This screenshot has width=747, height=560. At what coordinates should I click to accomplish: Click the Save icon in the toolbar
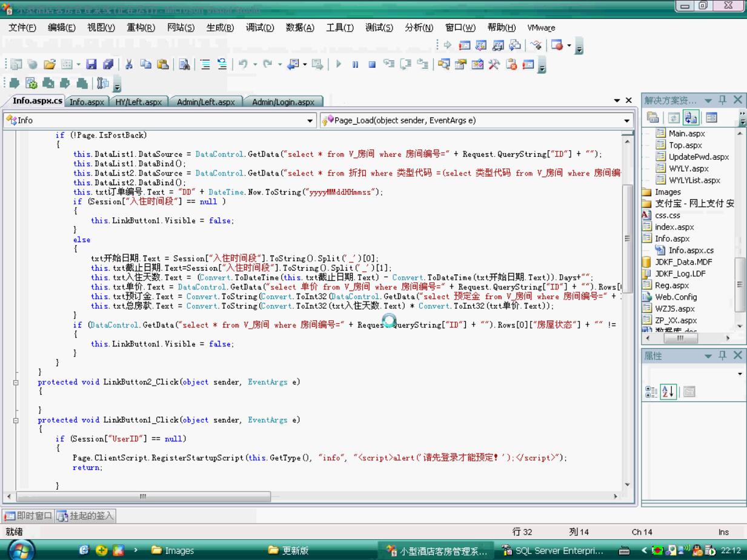pyautogui.click(x=91, y=64)
